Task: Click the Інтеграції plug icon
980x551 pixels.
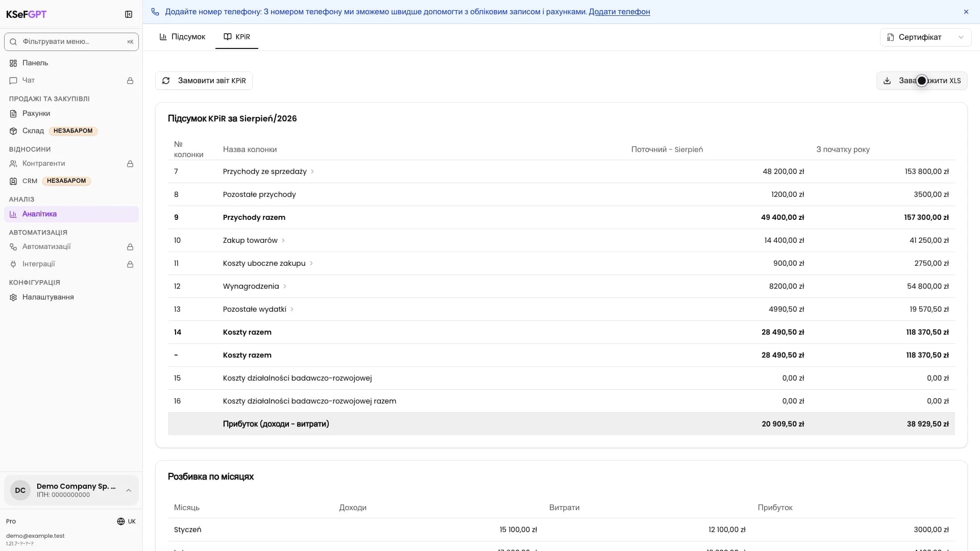Action: [x=13, y=264]
